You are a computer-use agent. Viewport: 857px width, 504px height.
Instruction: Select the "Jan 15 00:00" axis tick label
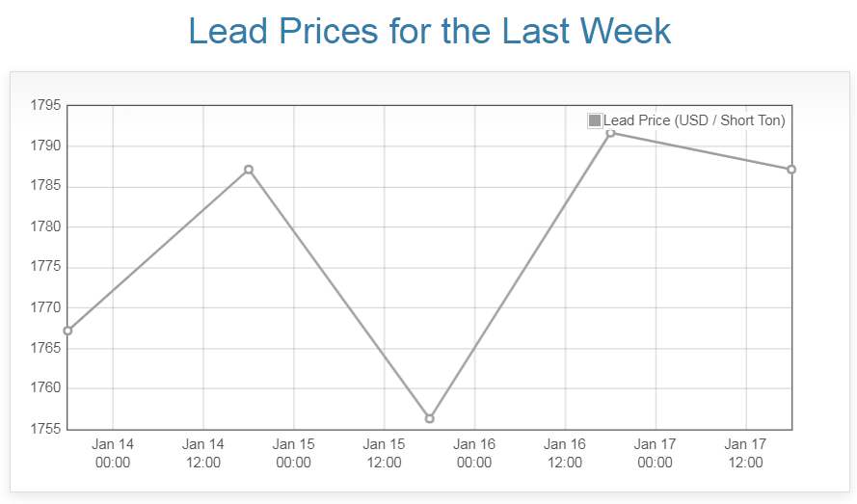coord(294,454)
